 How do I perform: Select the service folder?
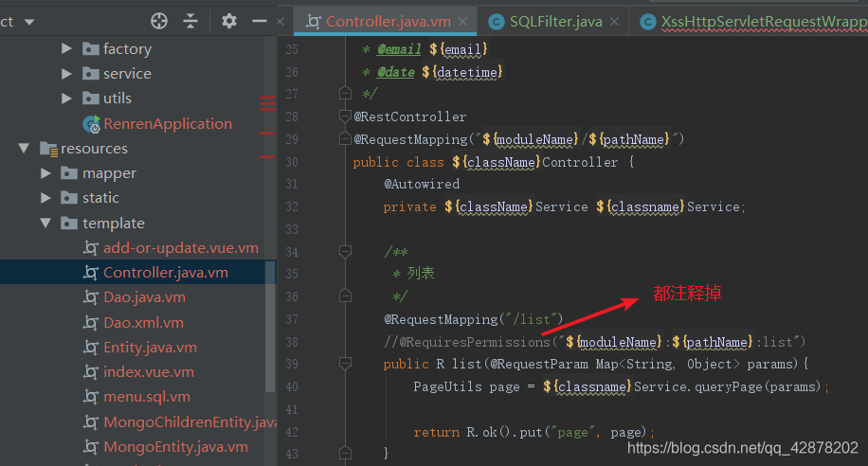coord(127,74)
